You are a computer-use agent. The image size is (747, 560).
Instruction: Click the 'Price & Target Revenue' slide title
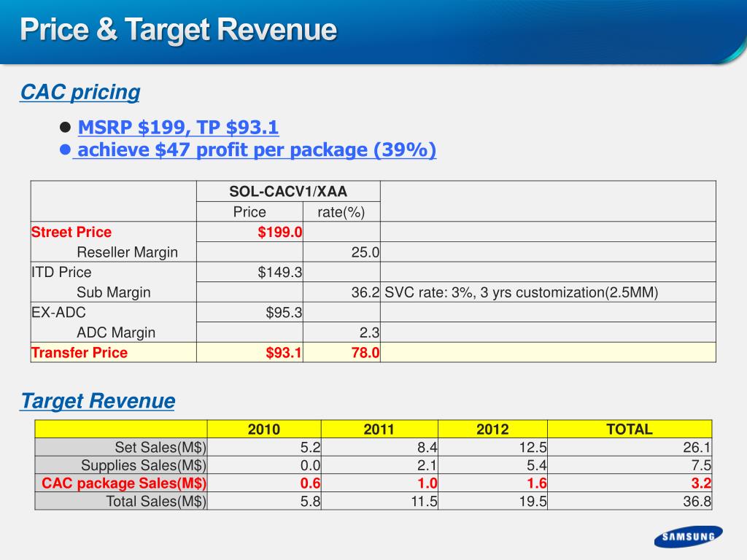pyautogui.click(x=179, y=29)
